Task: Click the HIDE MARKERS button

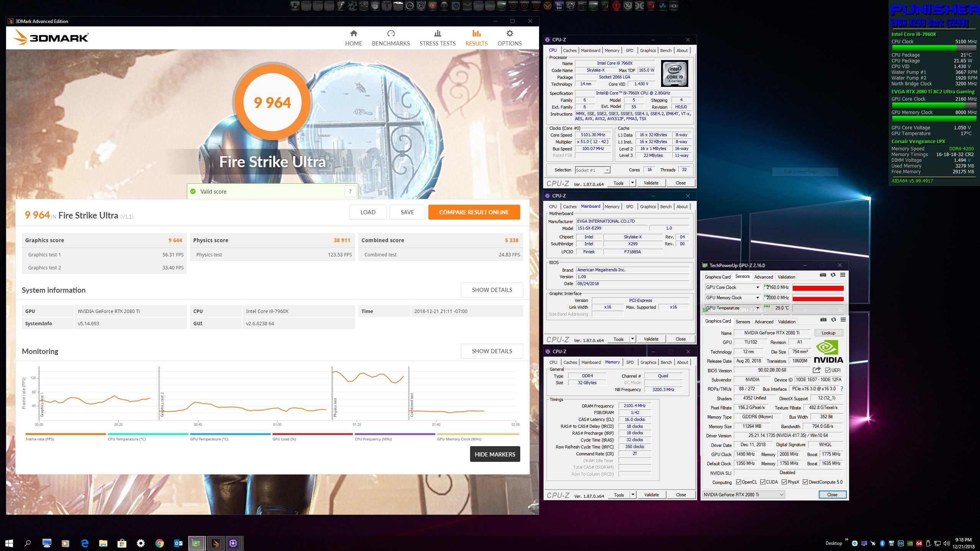Action: (495, 454)
